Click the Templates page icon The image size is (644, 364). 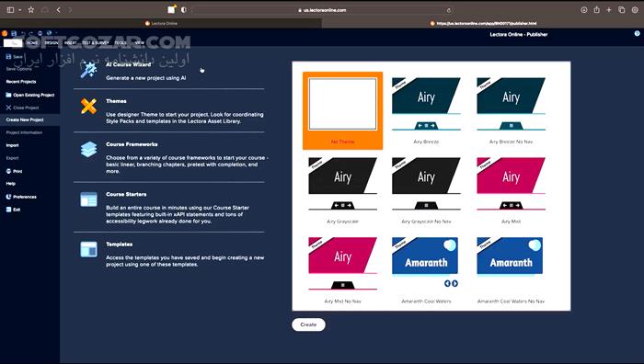point(88,249)
